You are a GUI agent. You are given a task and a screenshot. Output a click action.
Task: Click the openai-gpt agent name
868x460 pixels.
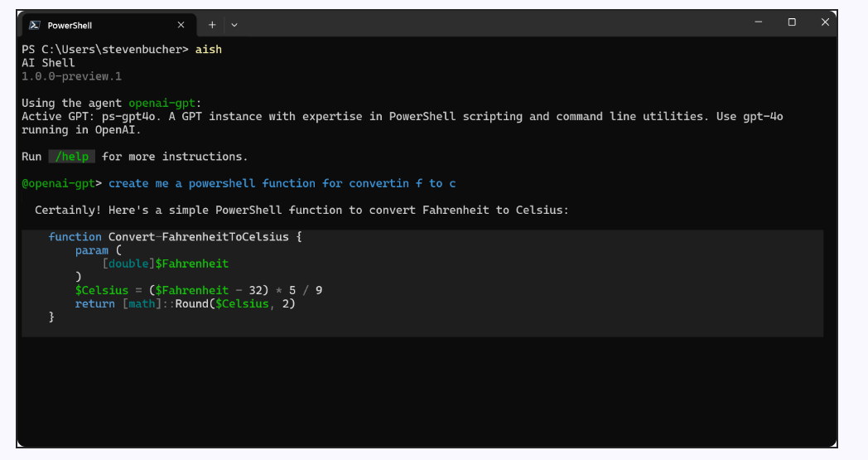tap(162, 103)
